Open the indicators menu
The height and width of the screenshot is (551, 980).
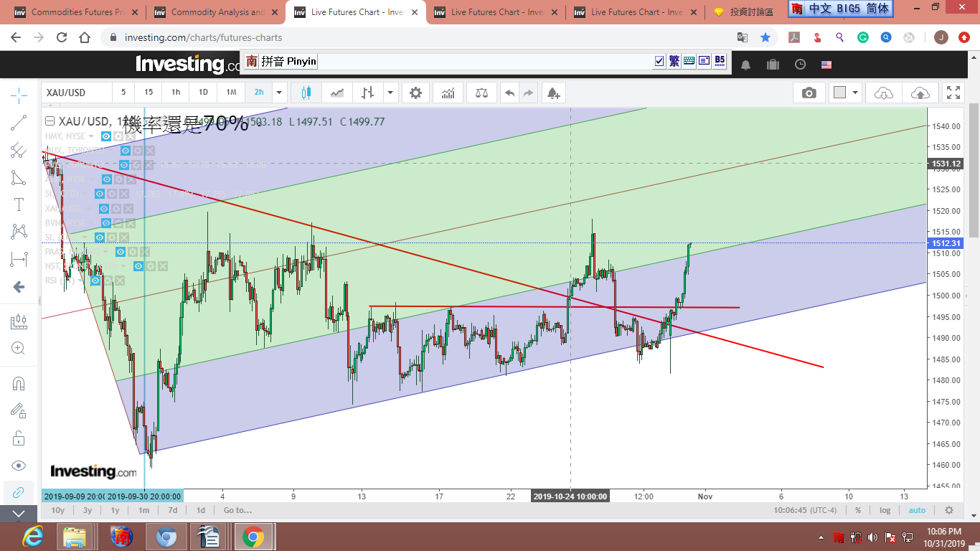[448, 93]
